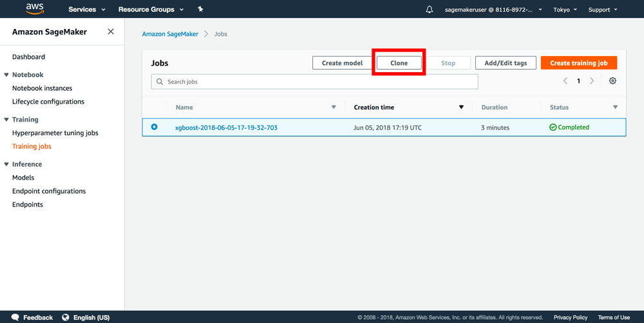Go to next page of jobs

point(592,81)
